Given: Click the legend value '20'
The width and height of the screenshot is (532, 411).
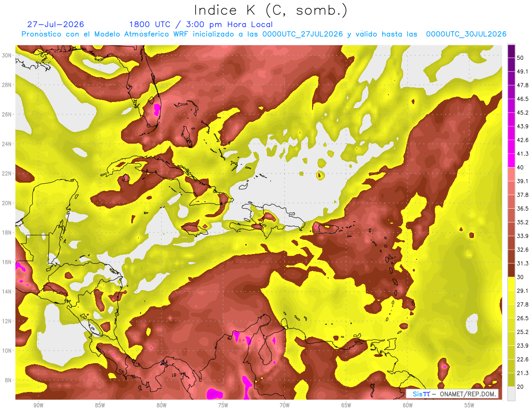Looking at the screenshot, I should click(520, 387).
